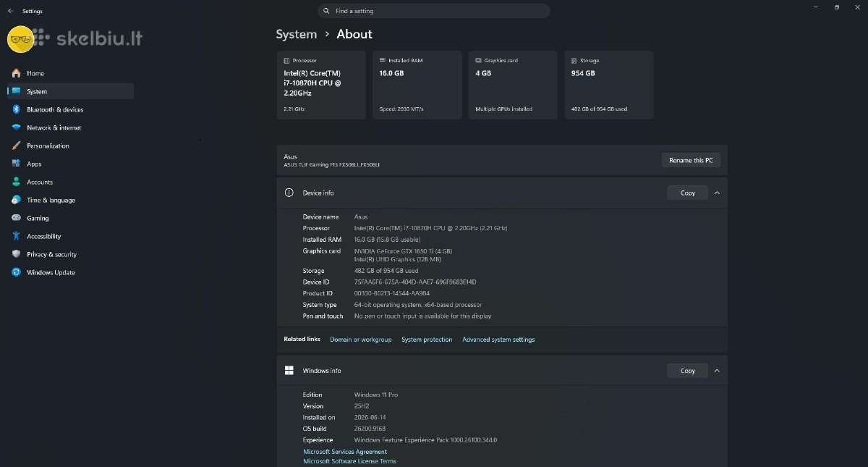The height and width of the screenshot is (467, 868).
Task: Click the Windows Update arrows icon
Action: (x=16, y=272)
